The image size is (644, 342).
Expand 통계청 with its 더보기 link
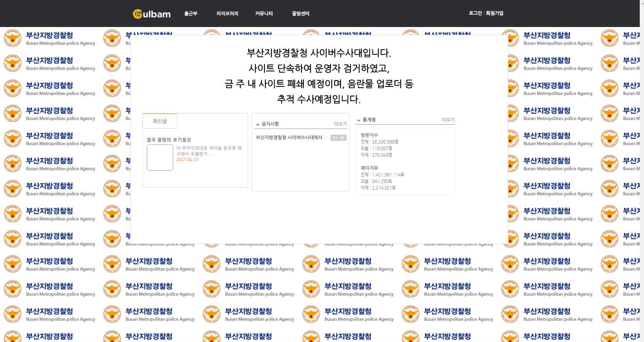(x=448, y=120)
